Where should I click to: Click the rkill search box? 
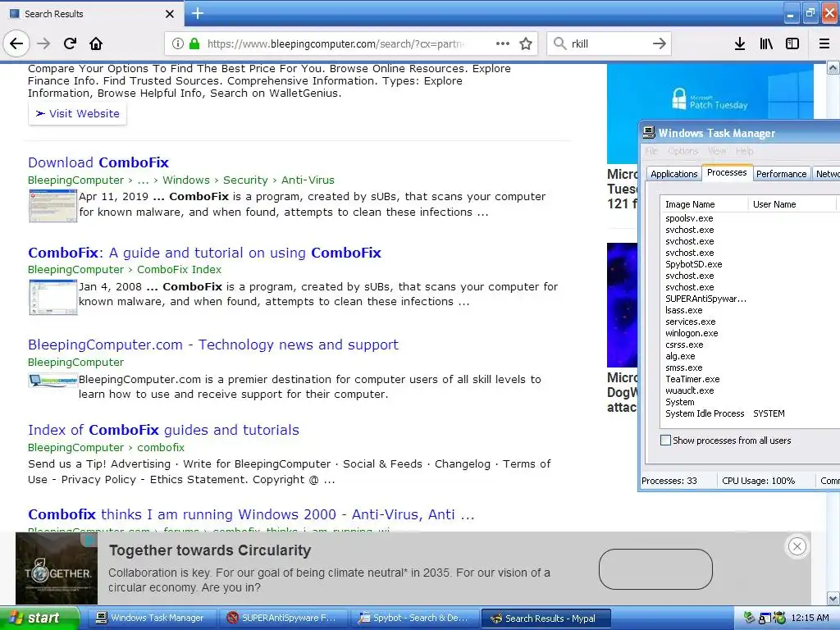pos(608,43)
